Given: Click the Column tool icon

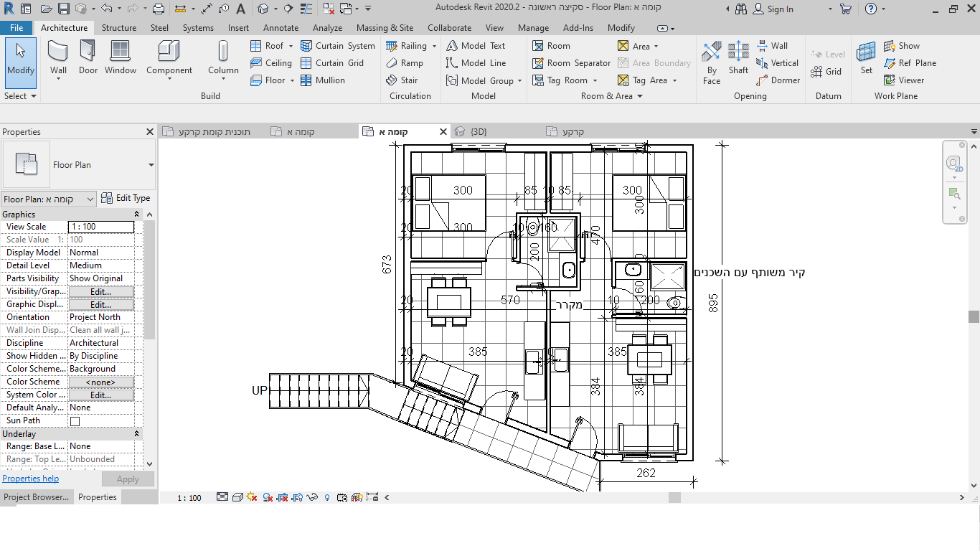Looking at the screenshot, I should tap(223, 57).
